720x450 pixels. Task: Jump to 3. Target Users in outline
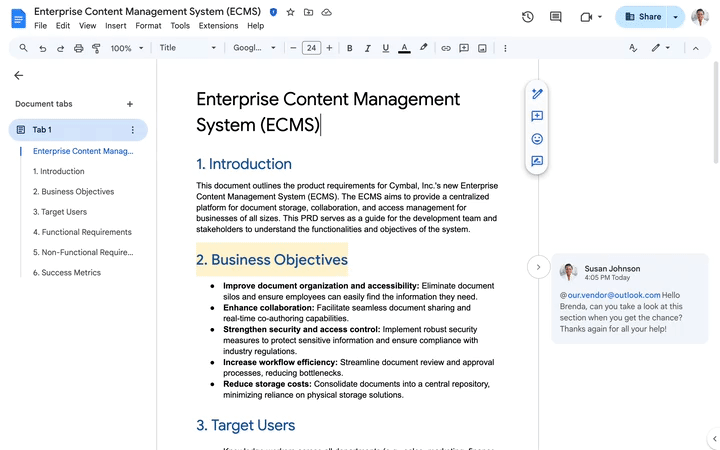point(60,212)
